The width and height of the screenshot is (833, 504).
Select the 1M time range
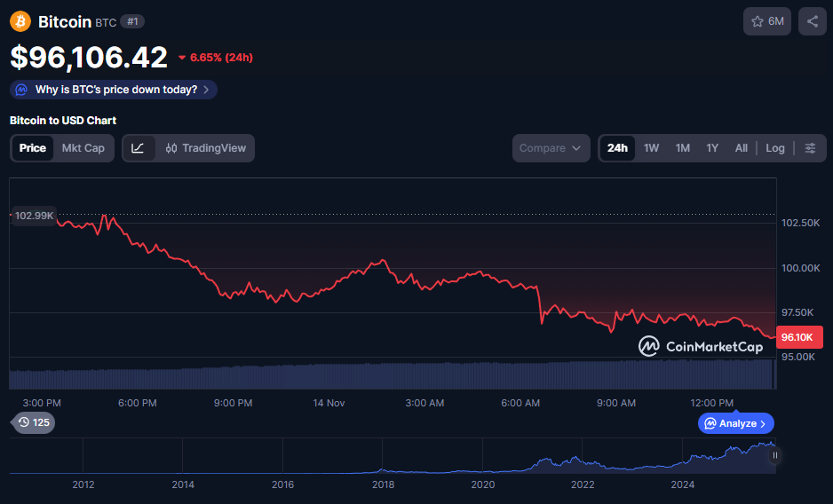pyautogui.click(x=683, y=148)
